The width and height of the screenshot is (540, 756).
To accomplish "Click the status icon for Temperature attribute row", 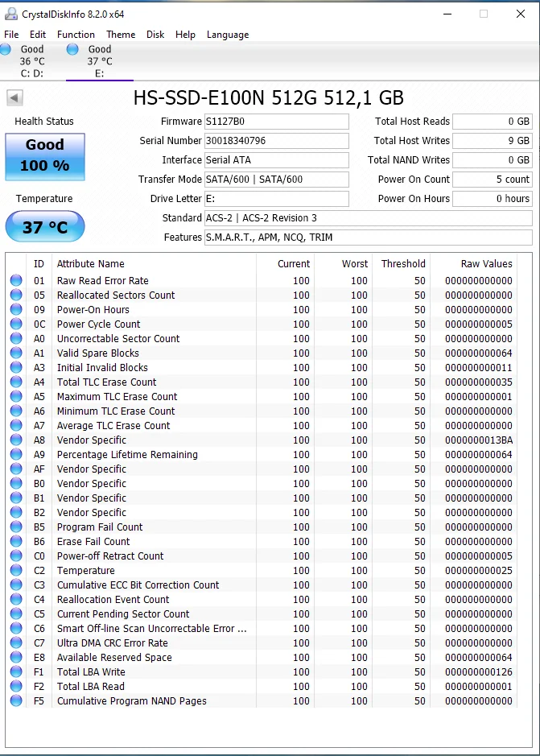I will (x=16, y=570).
